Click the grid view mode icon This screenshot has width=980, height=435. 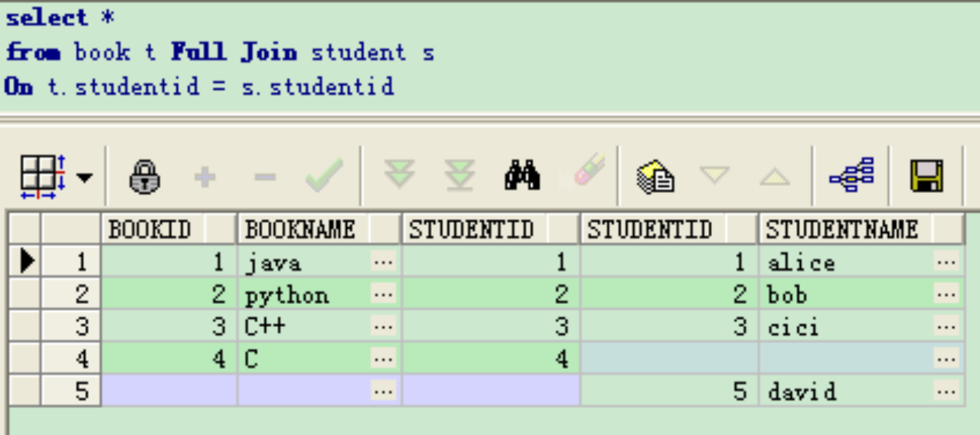coord(43,177)
